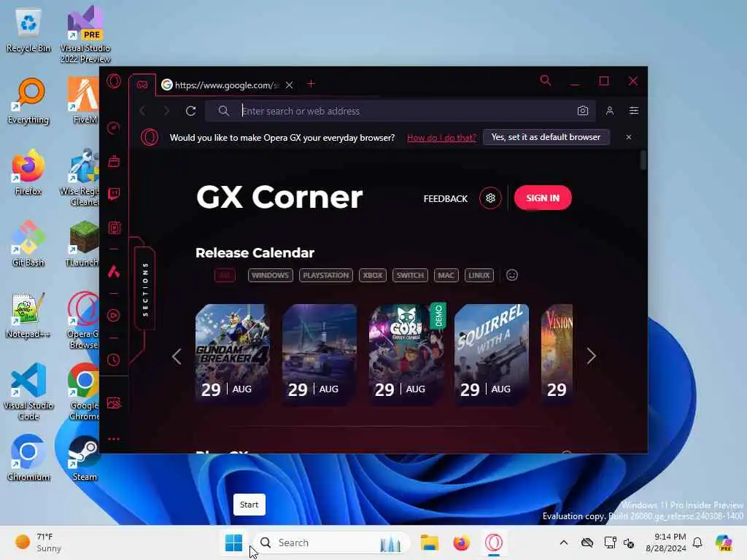Viewport: 747px width, 560px height.
Task: Open the GX Corner gamepad tab
Action: (x=142, y=85)
